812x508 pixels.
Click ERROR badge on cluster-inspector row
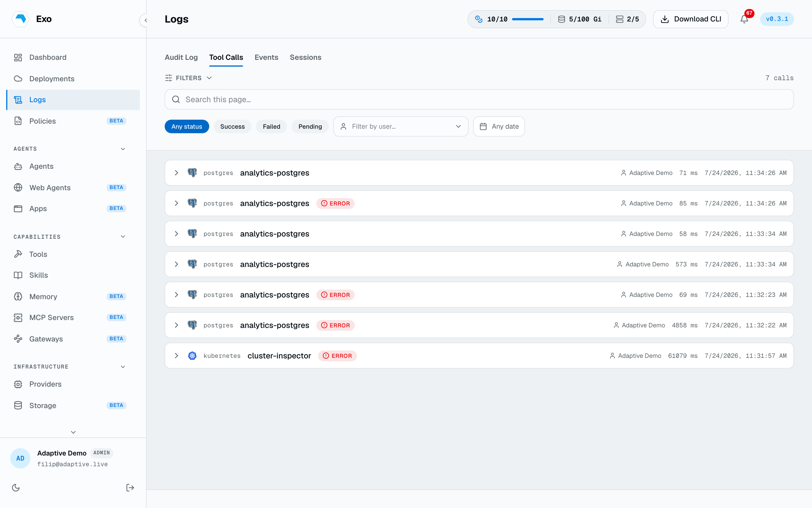coord(337,356)
